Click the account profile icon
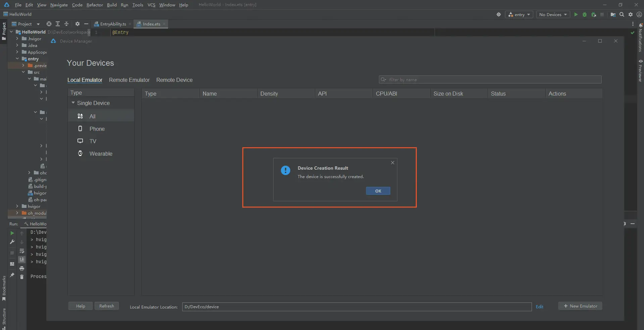 point(639,14)
